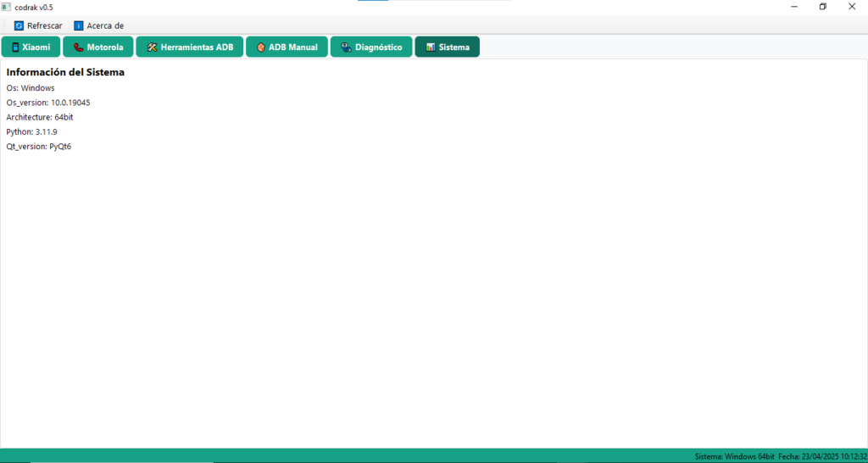Screen dimensions: 868x463
Task: Click the tools icon on Herramientas ADB tab
Action: pos(152,47)
